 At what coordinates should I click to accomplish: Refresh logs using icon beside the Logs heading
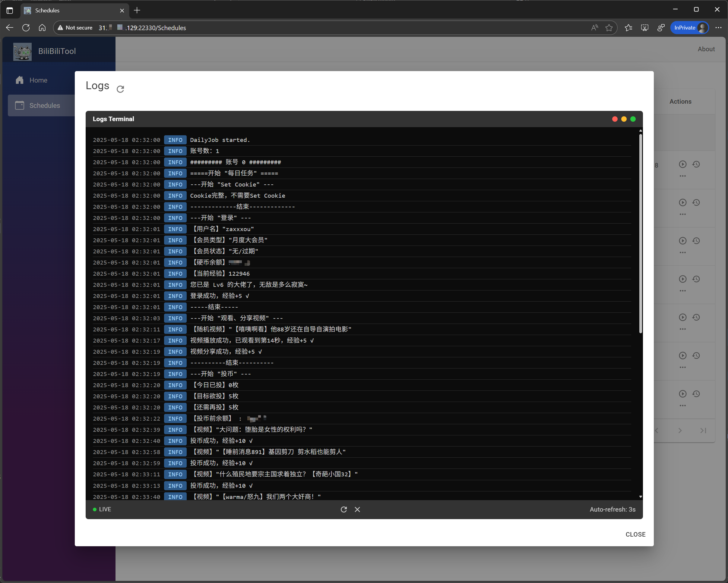(x=121, y=89)
